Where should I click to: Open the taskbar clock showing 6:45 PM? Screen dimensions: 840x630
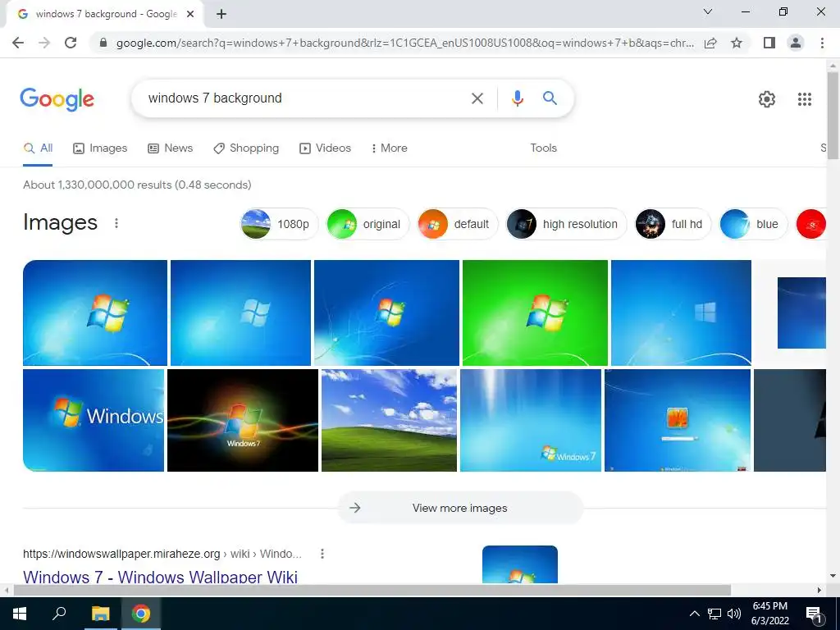pos(769,614)
